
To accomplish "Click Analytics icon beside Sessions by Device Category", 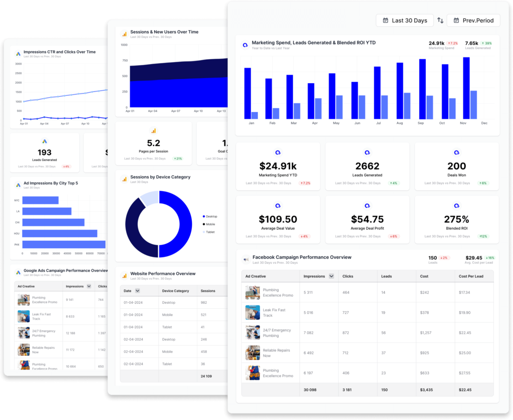I will pyautogui.click(x=124, y=179).
